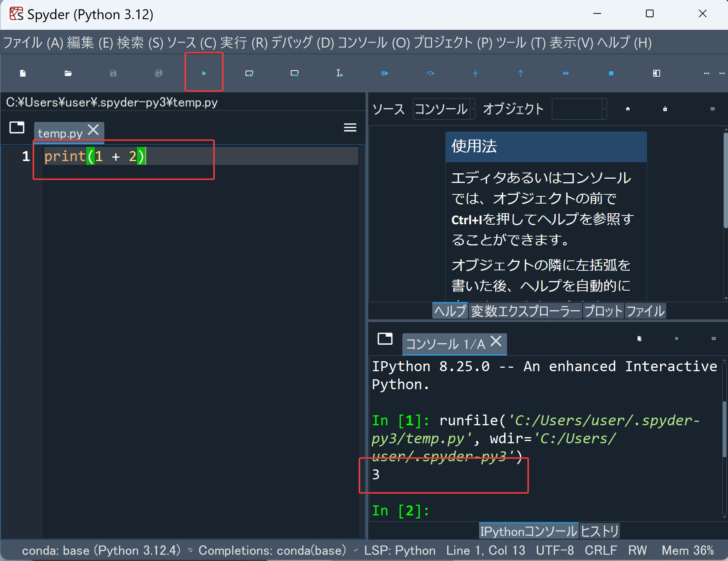Click the In [2]: console prompt

pos(400,510)
